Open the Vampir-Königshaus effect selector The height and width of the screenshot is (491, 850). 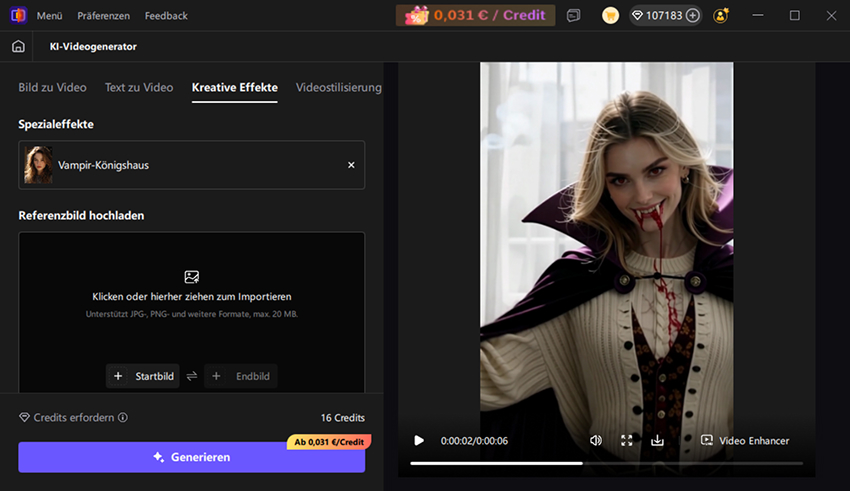tap(192, 165)
